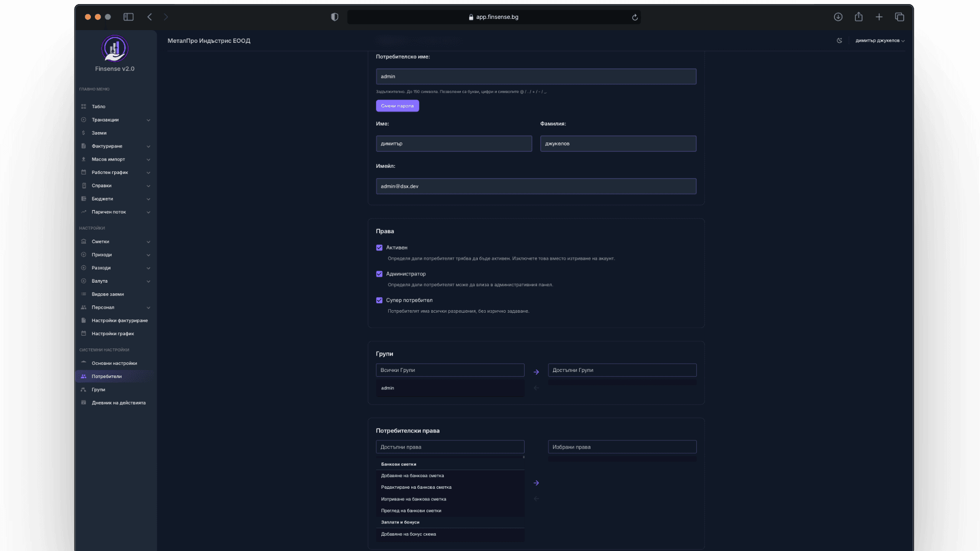The height and width of the screenshot is (551, 980).
Task: Move selected group to Достъпни Групи arrow
Action: (536, 372)
